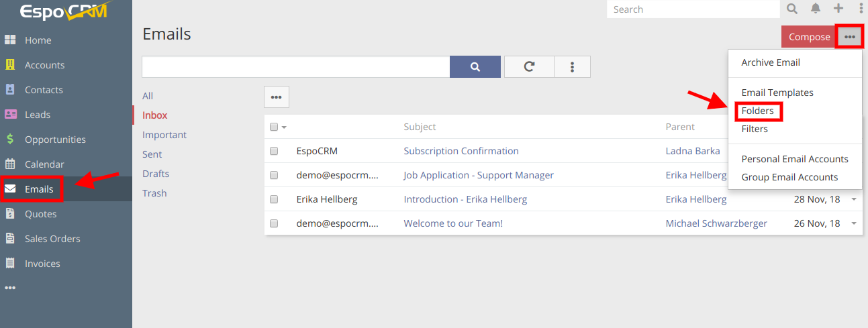Image resolution: width=868 pixels, height=328 pixels.
Task: Expand the select-all caret dropdown
Action: tap(284, 127)
